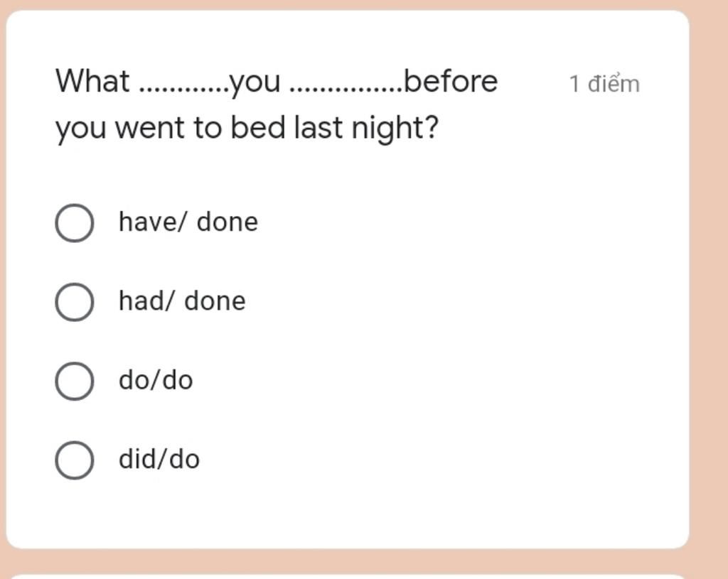
Task: Click the word 'before' in the question
Action: 451,81
